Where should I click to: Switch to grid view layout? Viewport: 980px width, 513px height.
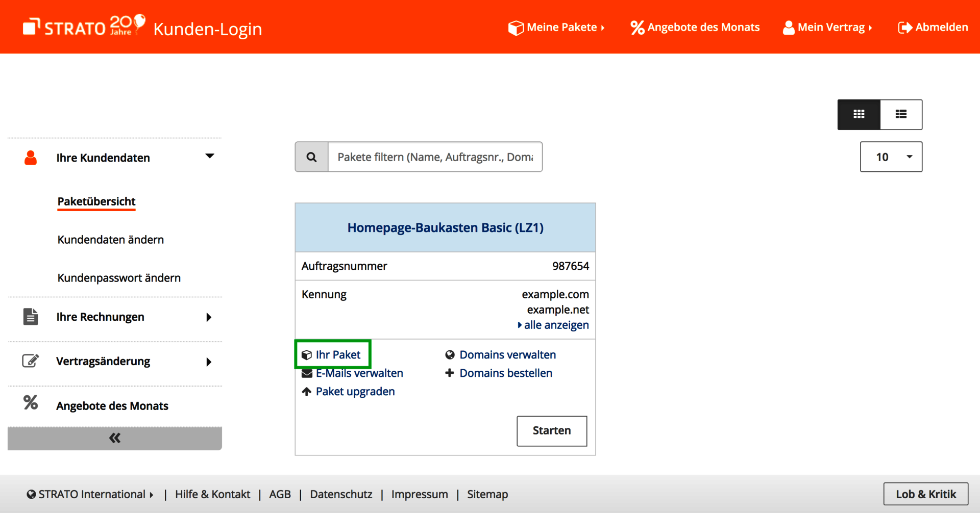click(859, 115)
